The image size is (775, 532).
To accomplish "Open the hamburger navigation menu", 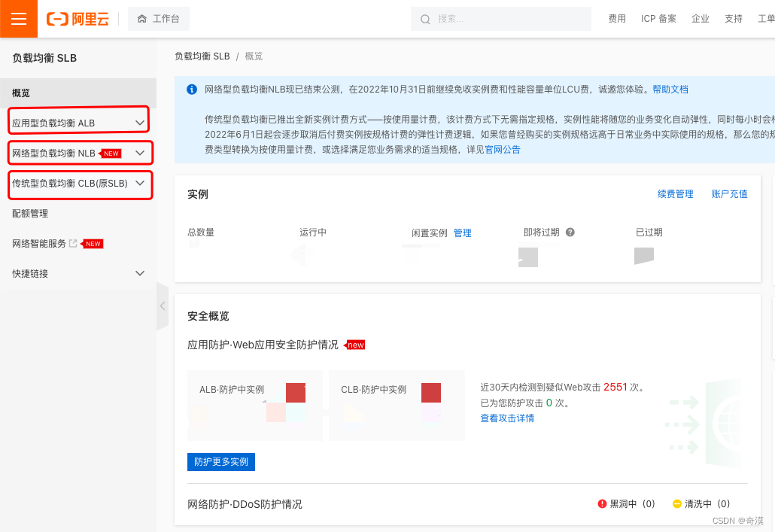I will 19,19.
